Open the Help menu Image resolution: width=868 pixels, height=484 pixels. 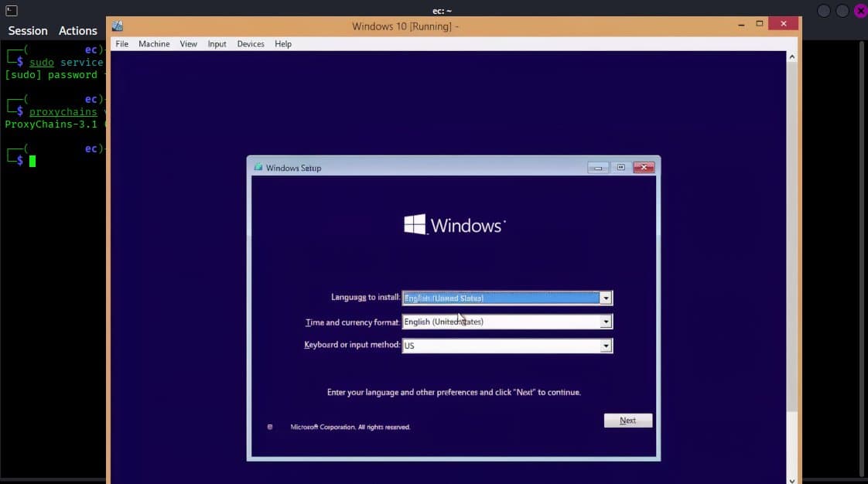283,44
